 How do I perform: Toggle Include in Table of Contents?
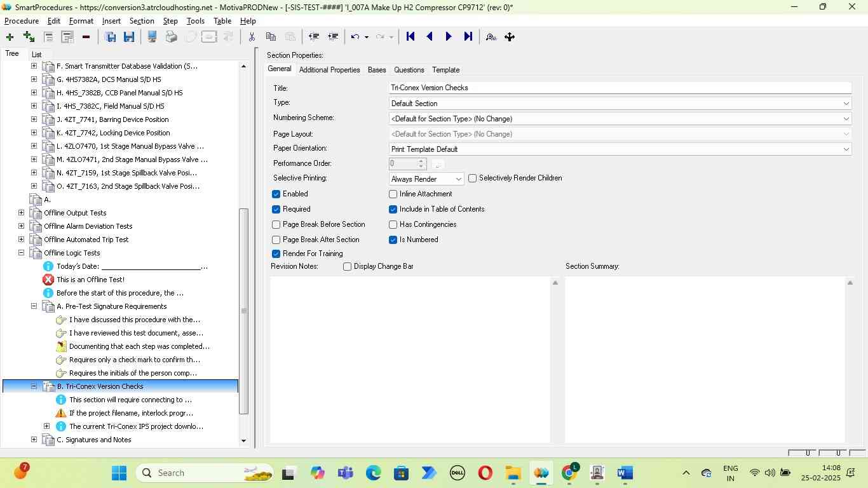point(393,209)
